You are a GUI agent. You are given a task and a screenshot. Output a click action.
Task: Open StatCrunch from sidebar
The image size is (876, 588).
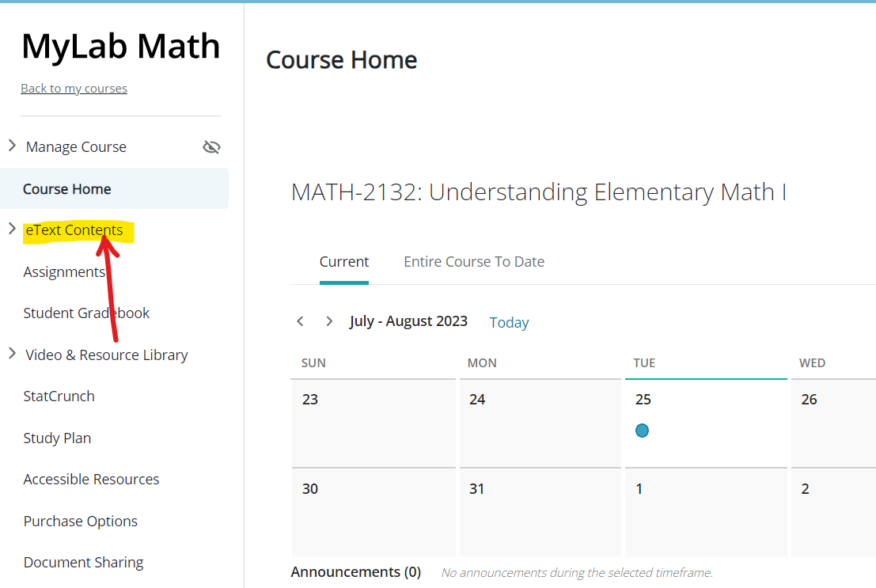59,396
